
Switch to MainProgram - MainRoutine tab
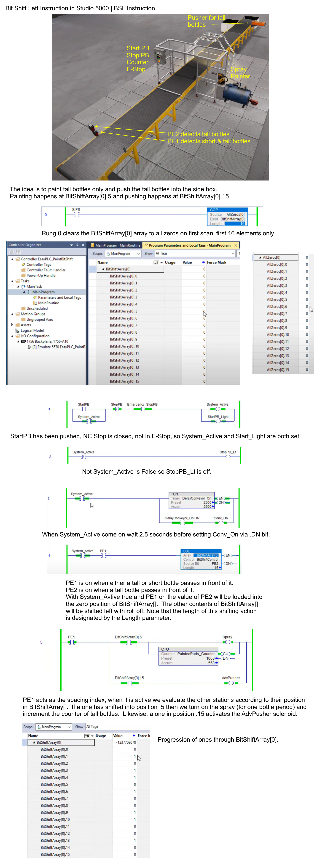(x=115, y=245)
